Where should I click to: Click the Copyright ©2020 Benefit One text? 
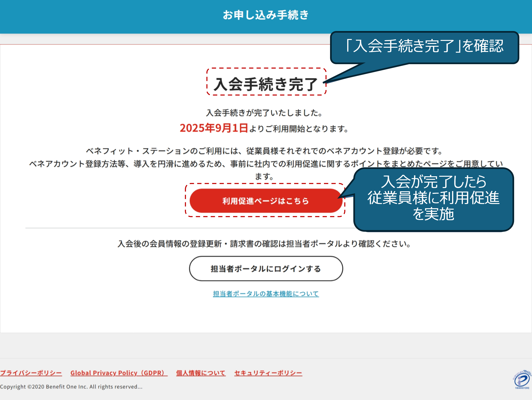[x=71, y=387]
